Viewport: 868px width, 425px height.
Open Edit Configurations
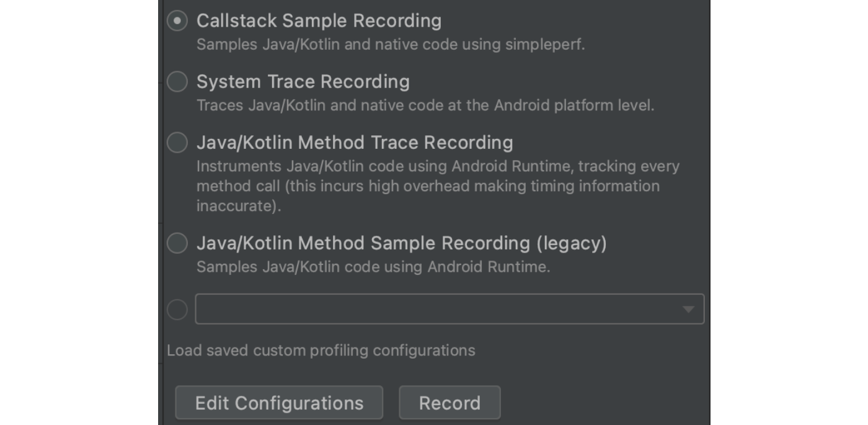click(x=279, y=403)
